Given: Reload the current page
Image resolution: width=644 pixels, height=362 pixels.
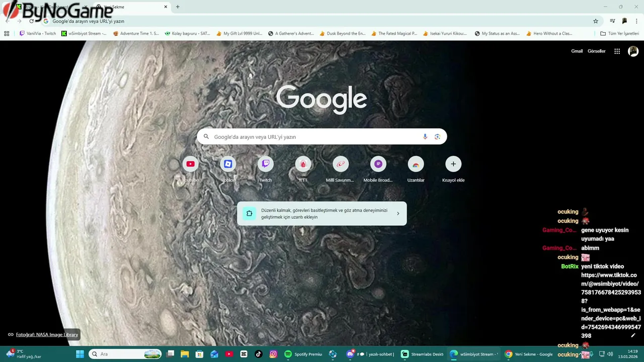Looking at the screenshot, I should point(31,21).
